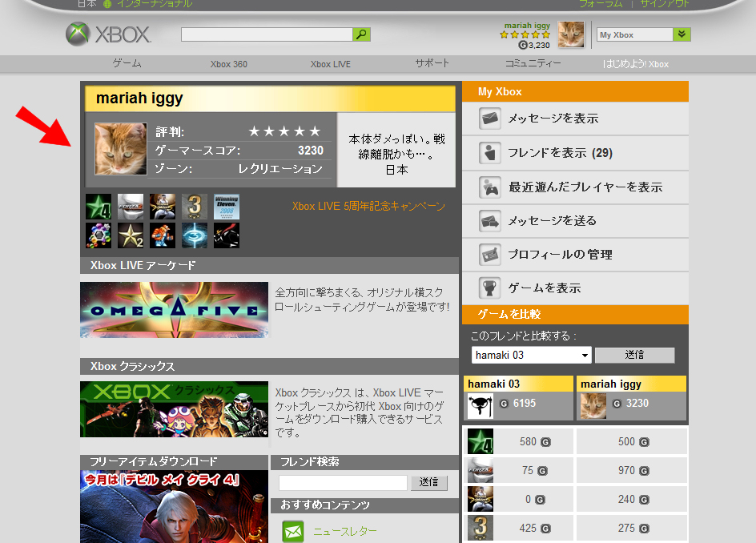The height and width of the screenshot is (543, 756).
Task: Open the ニュースレター link
Action: (x=345, y=532)
